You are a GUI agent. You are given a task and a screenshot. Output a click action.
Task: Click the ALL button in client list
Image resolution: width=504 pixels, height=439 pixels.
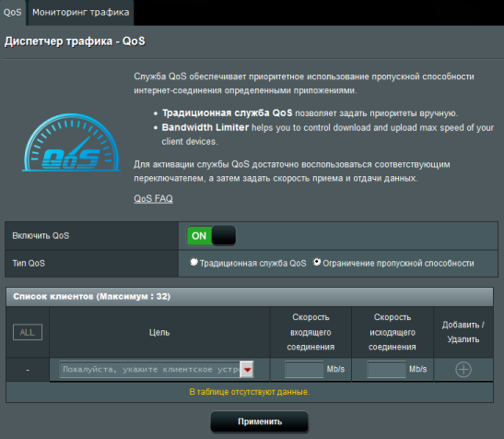[x=28, y=332]
